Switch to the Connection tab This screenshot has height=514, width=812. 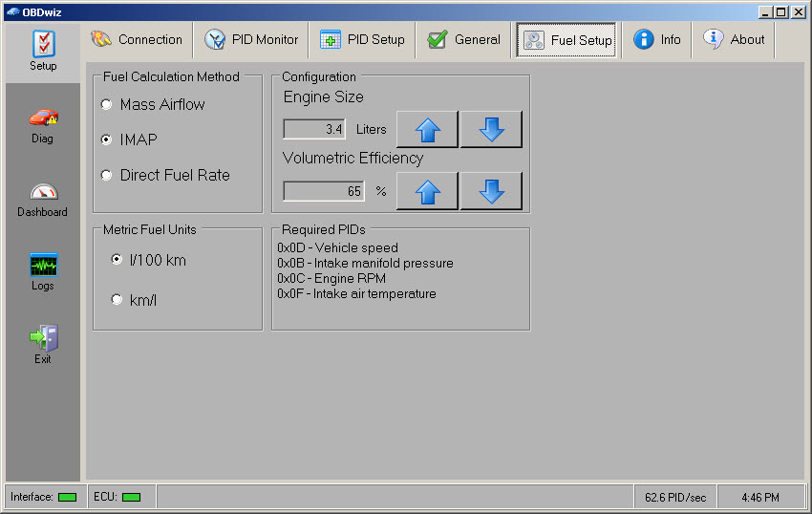[138, 40]
